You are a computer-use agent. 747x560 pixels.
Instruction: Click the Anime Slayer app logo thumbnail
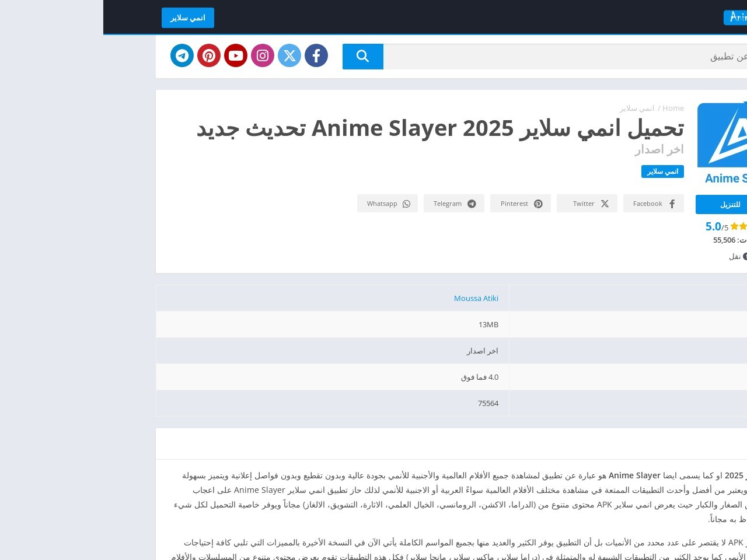point(722,143)
